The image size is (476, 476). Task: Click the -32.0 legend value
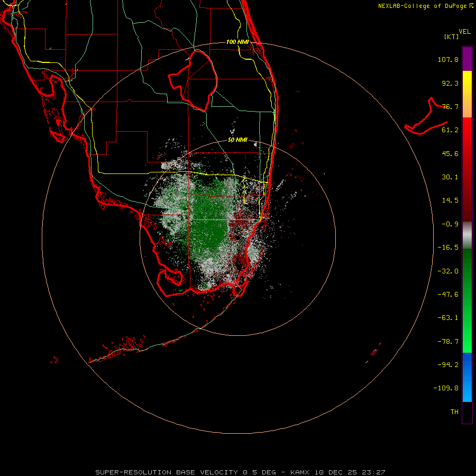(448, 271)
